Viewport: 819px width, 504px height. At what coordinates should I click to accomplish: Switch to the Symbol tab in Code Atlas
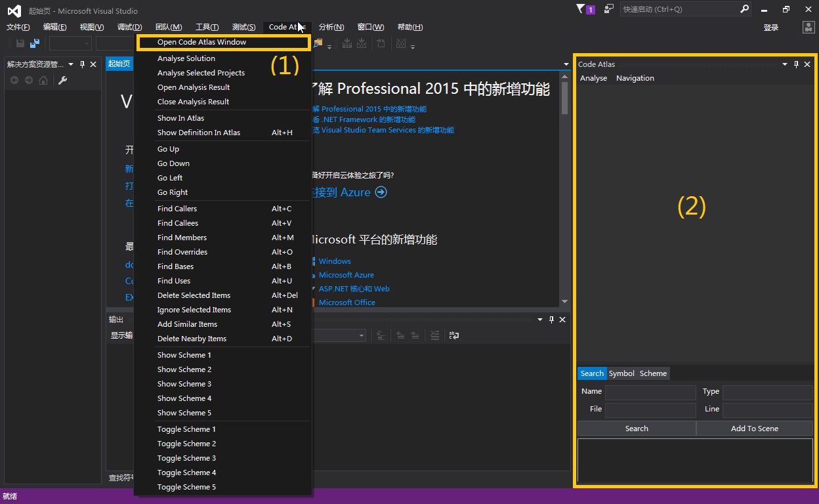coord(621,373)
